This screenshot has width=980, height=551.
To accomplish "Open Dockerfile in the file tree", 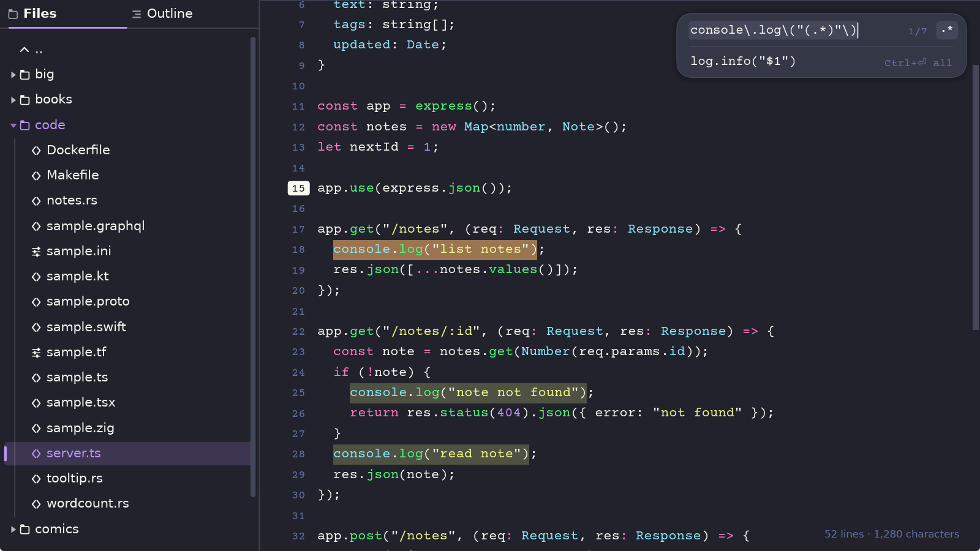I will click(x=127, y=150).
